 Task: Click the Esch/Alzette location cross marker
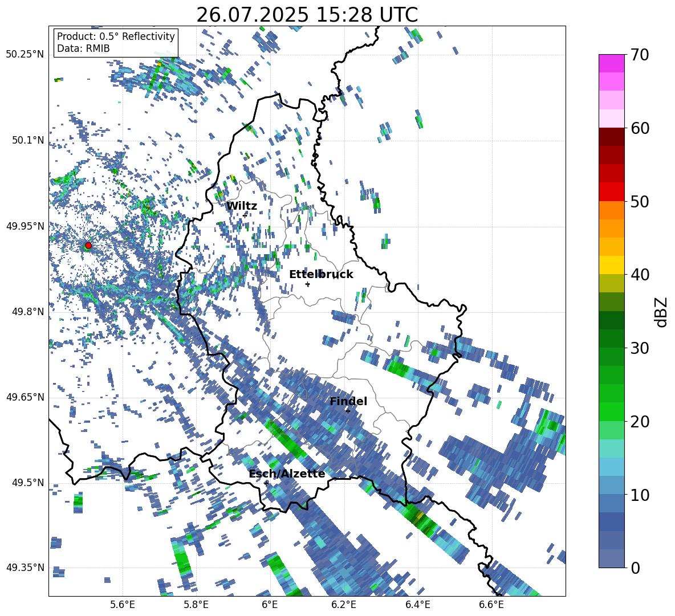click(x=266, y=483)
